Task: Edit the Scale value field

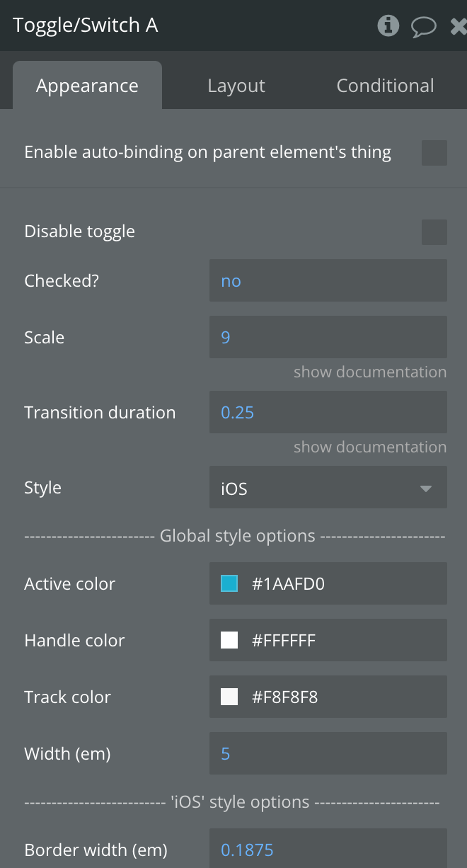Action: pos(328,337)
